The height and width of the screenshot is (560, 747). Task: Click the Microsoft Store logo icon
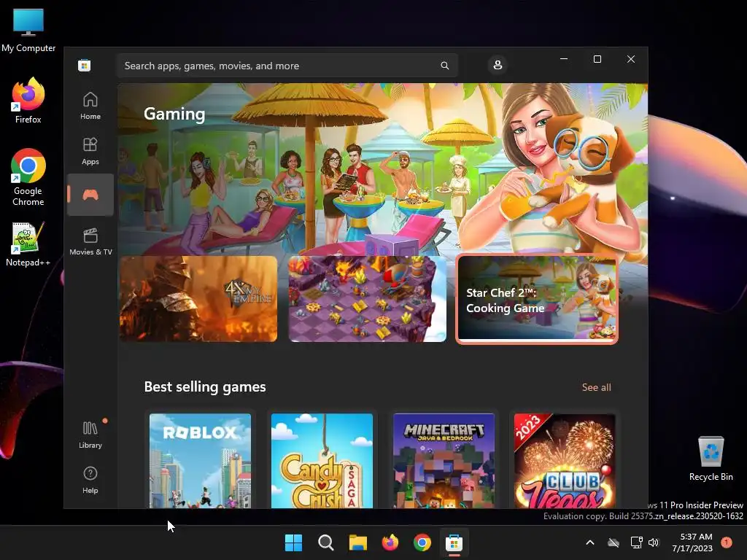(x=85, y=65)
